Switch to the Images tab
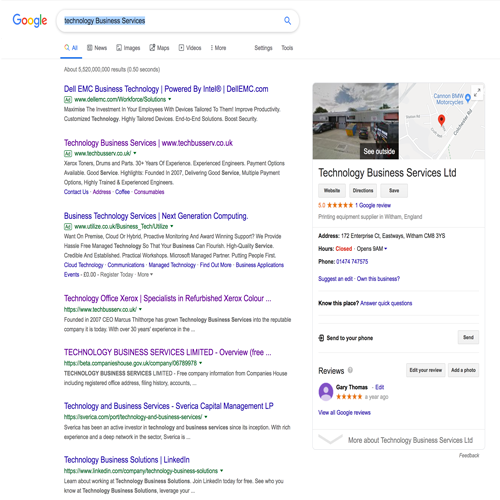The image size is (500, 500). [128, 48]
